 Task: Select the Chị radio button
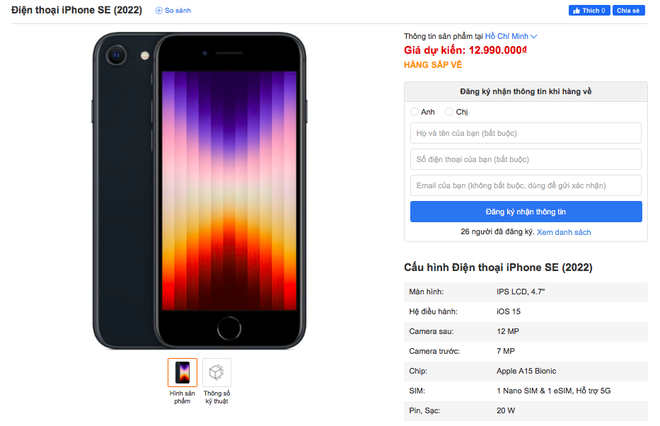coord(449,112)
